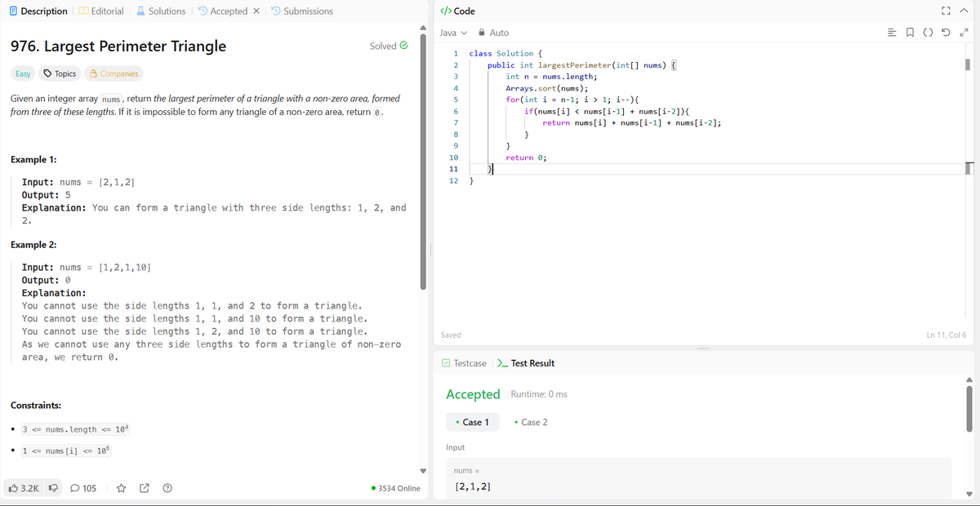The height and width of the screenshot is (506, 980).
Task: Switch to the Description tab
Action: point(37,11)
